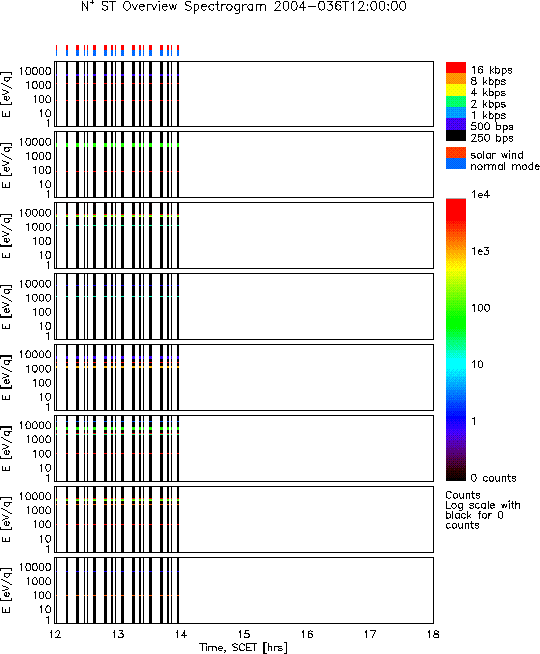Viewport: 540px width, 654px height.
Task: Click the '8 kbps' legend label
Action: point(488,81)
